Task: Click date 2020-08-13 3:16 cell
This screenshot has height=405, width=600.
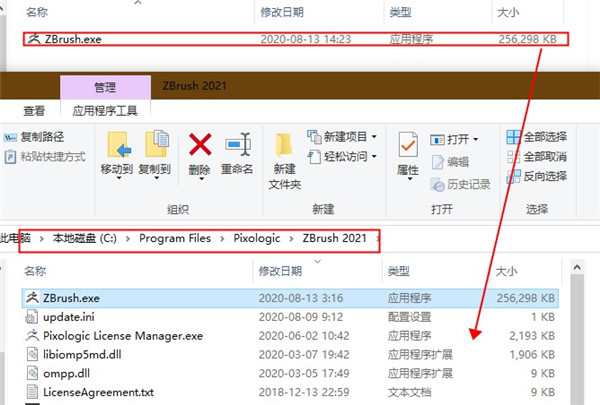Action: [x=301, y=298]
